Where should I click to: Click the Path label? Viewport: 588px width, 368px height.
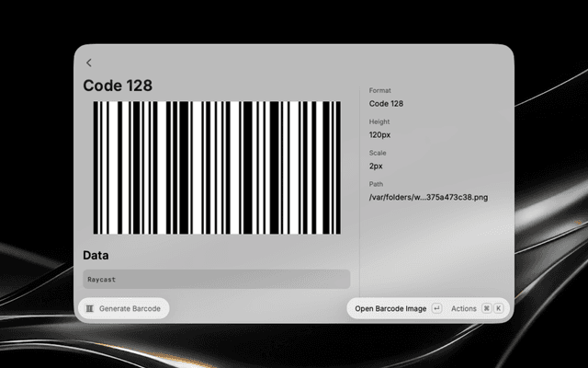(x=376, y=184)
